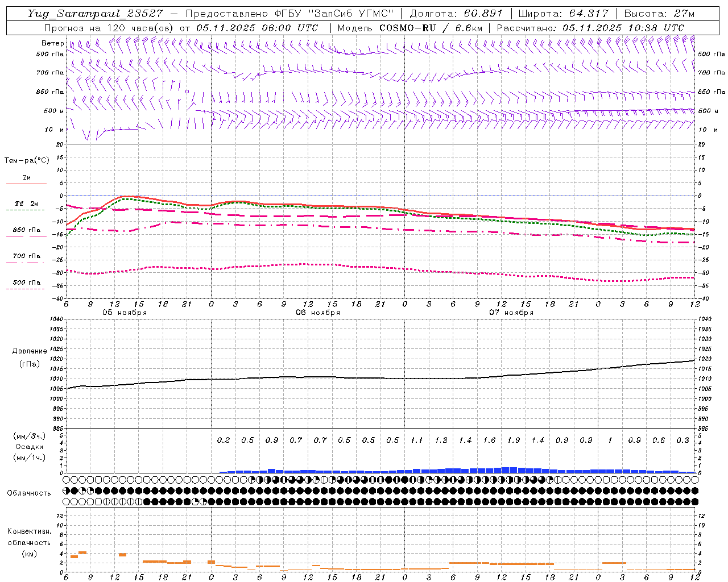
Task: Click the Широта: 64.317 value
Action: click(564, 14)
